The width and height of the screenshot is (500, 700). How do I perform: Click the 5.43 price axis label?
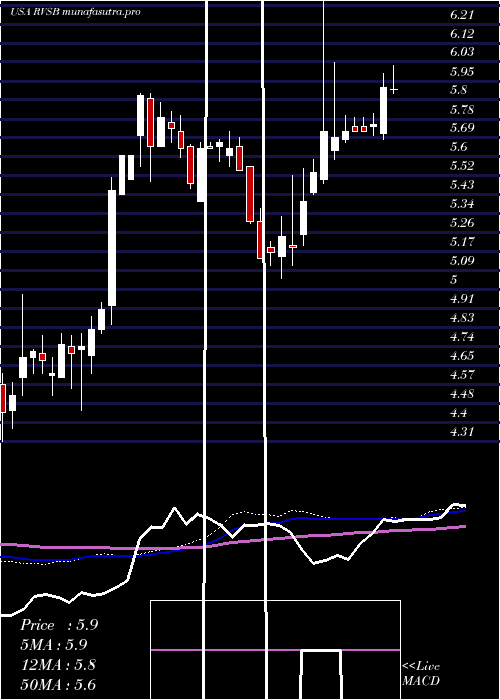click(462, 185)
